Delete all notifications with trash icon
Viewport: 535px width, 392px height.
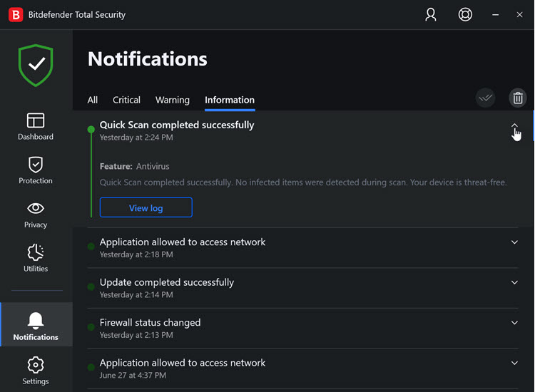coord(517,98)
